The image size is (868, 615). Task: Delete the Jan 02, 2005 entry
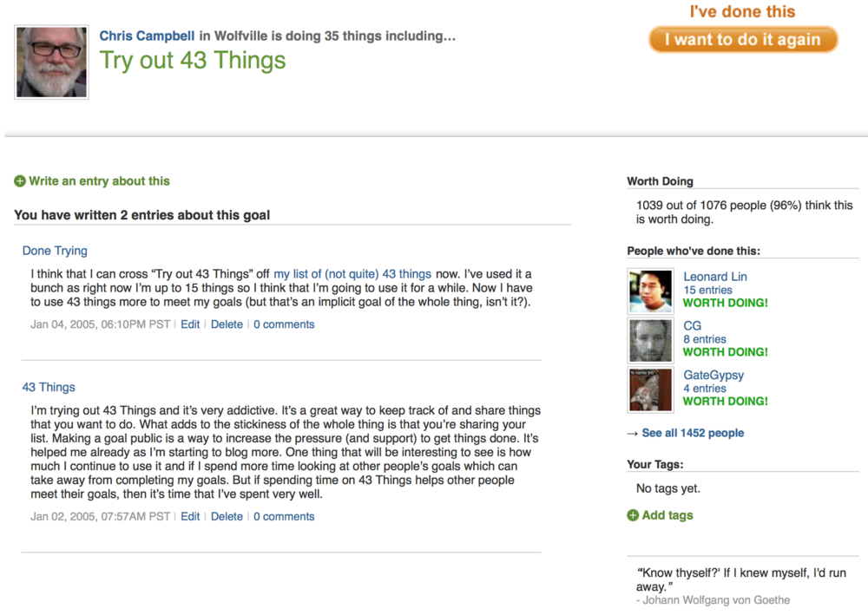click(x=227, y=517)
